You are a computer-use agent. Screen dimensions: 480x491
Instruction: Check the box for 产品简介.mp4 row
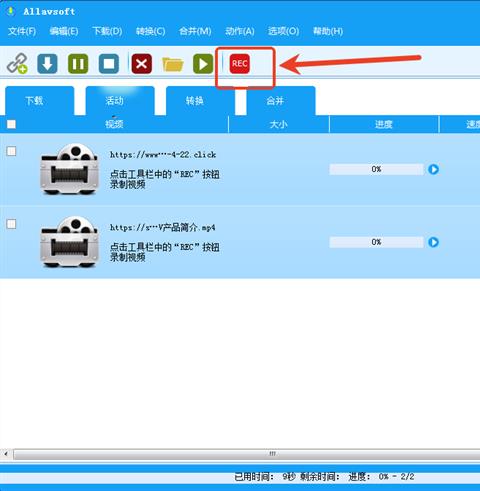pyautogui.click(x=11, y=224)
